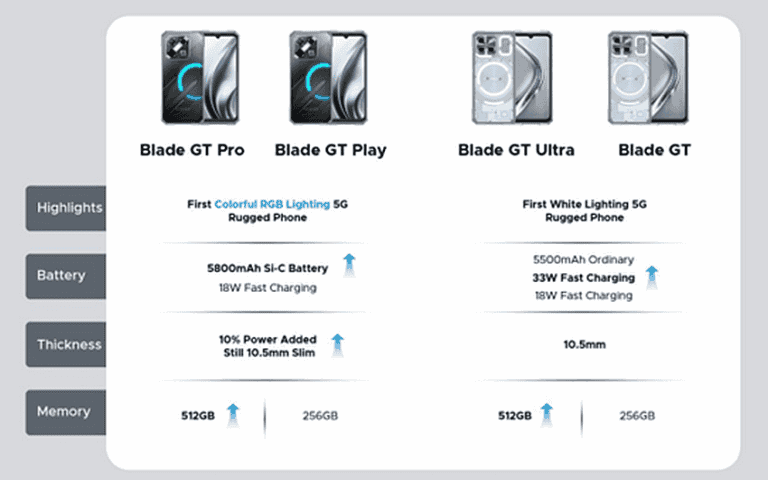Click the 256GB option under Blade GT Play
Image resolution: width=768 pixels, height=480 pixels.
(320, 416)
